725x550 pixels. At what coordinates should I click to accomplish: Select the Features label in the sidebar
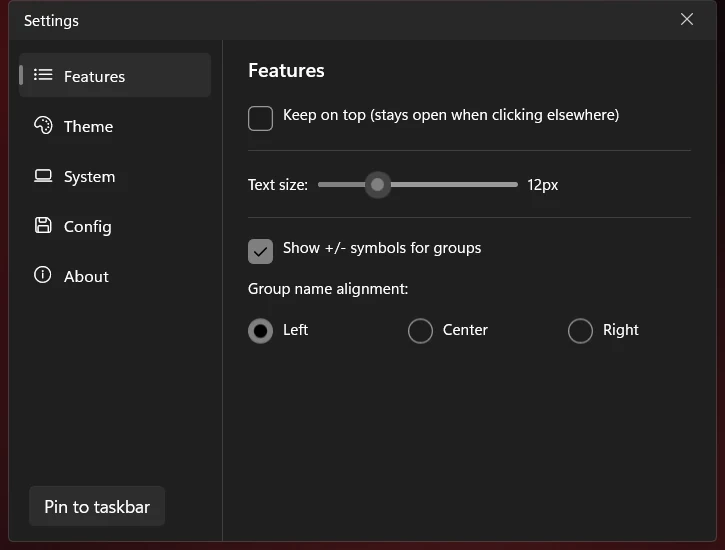(x=94, y=76)
